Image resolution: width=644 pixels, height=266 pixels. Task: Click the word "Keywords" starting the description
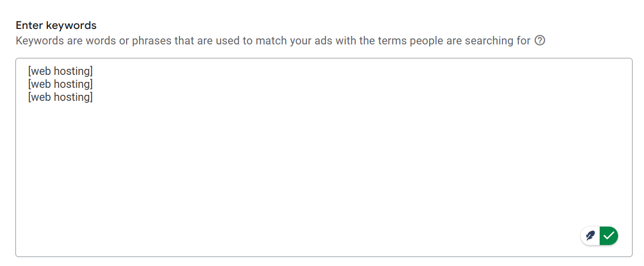click(x=39, y=40)
